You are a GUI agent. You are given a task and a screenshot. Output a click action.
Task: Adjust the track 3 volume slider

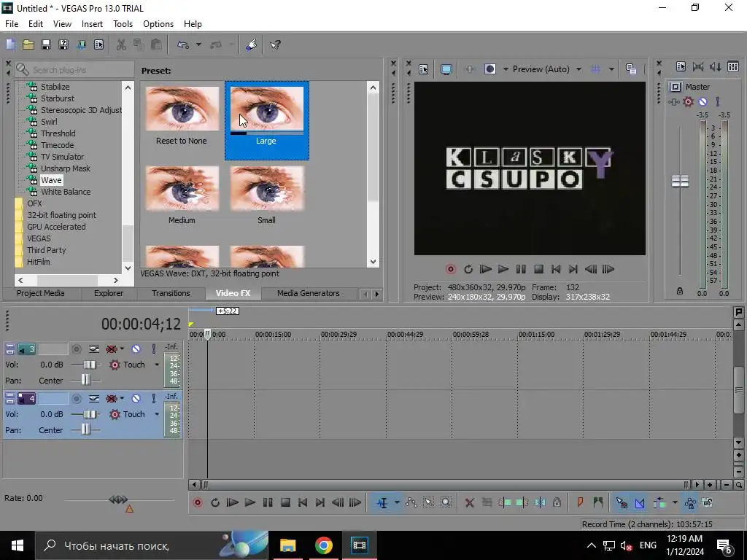(x=88, y=365)
